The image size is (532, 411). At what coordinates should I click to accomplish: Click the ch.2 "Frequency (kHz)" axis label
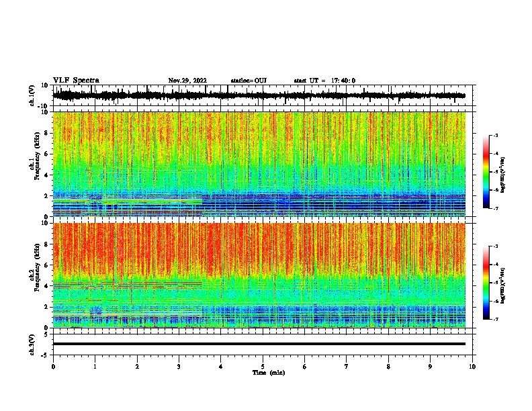pyautogui.click(x=37, y=267)
